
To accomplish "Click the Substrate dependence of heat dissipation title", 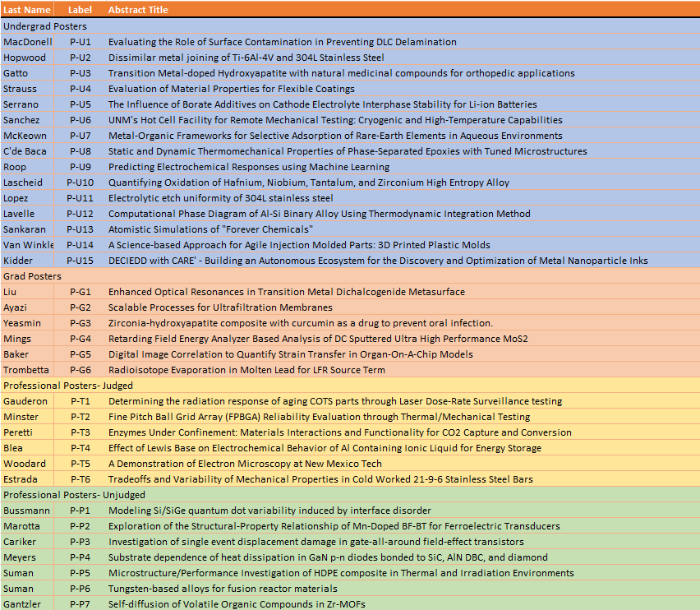I will point(328,557).
